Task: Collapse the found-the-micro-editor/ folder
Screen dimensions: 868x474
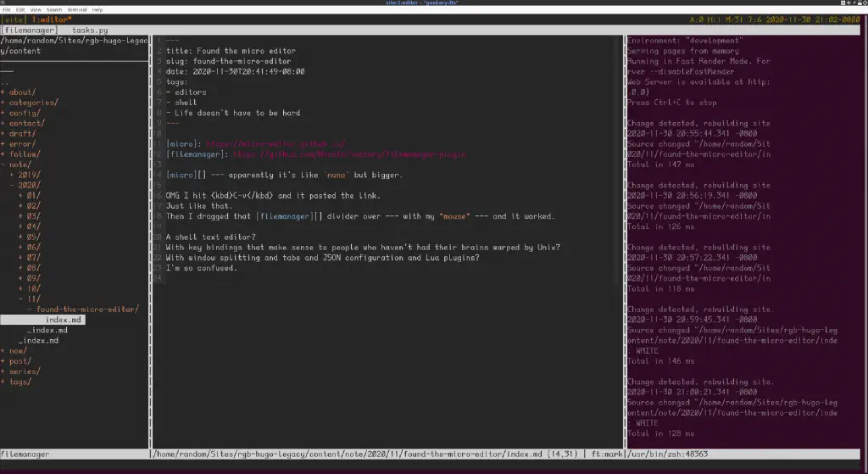Action: (83, 309)
